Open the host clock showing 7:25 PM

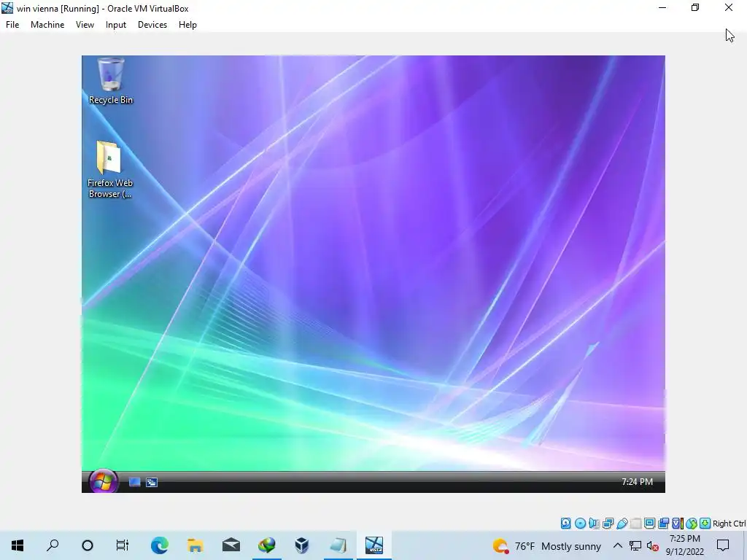684,545
